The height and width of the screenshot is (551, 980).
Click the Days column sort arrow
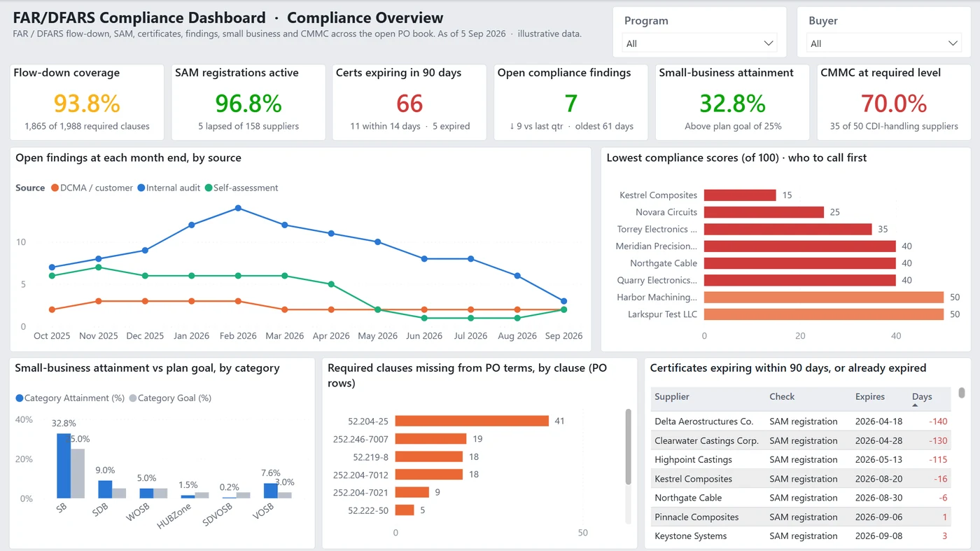(x=916, y=405)
